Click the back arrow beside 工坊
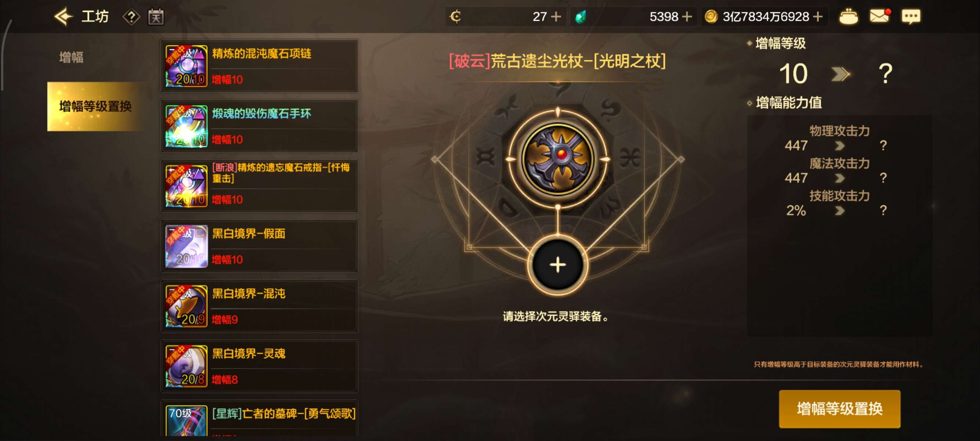This screenshot has width=980, height=441. tap(63, 17)
